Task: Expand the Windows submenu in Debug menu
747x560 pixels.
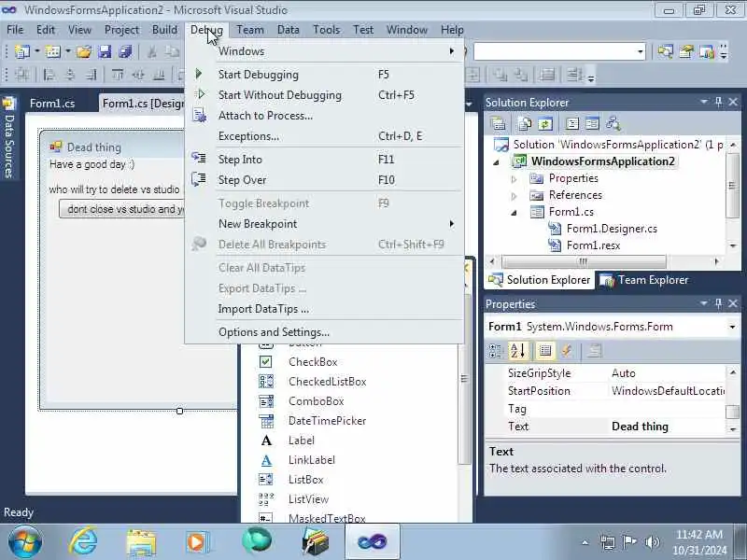Action: [x=324, y=51]
